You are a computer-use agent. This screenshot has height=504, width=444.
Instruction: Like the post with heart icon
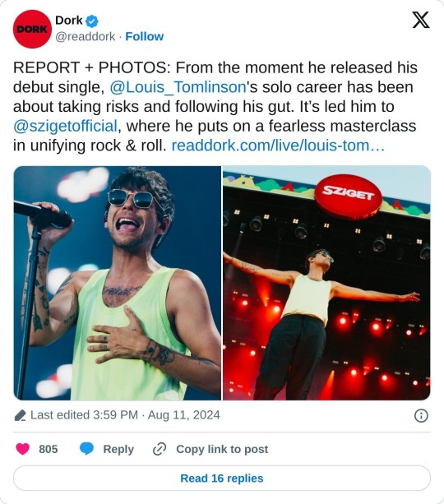22,449
